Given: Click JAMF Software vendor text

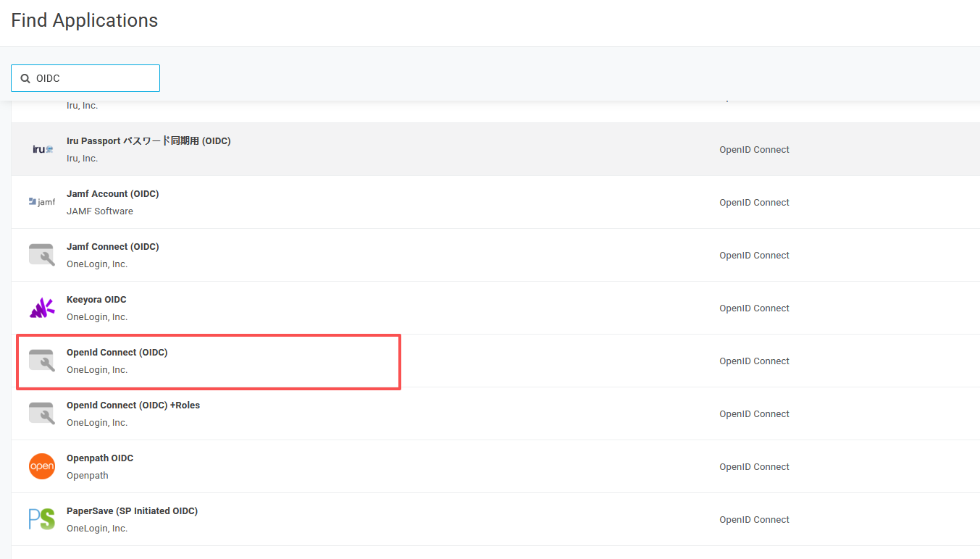Looking at the screenshot, I should 100,211.
